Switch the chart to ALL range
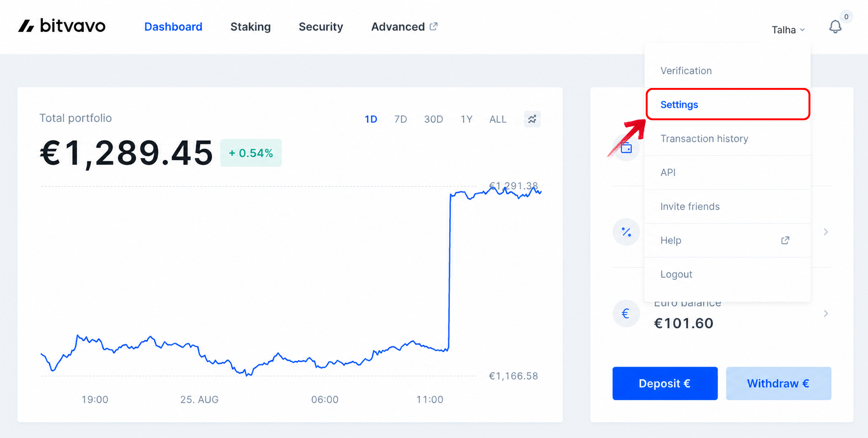 pyautogui.click(x=498, y=119)
